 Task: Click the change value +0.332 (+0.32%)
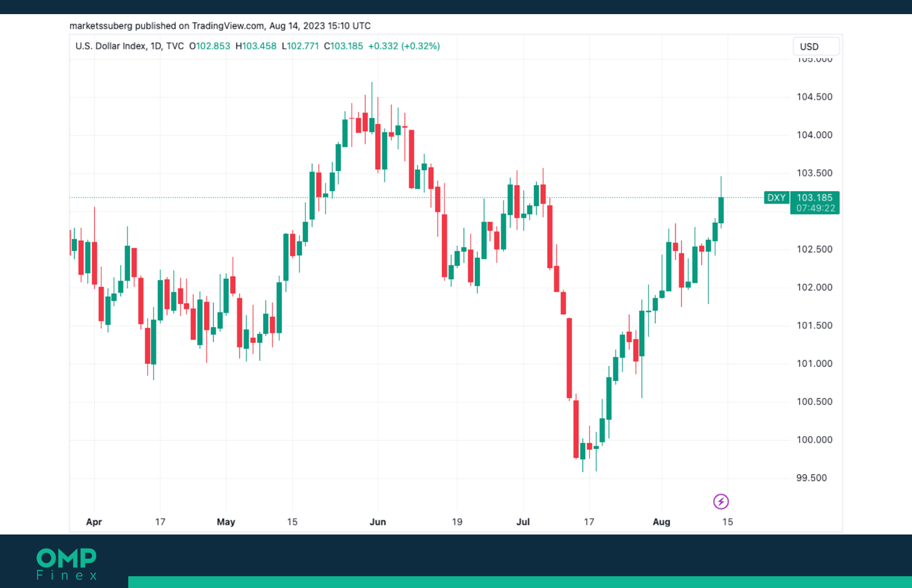[x=404, y=46]
